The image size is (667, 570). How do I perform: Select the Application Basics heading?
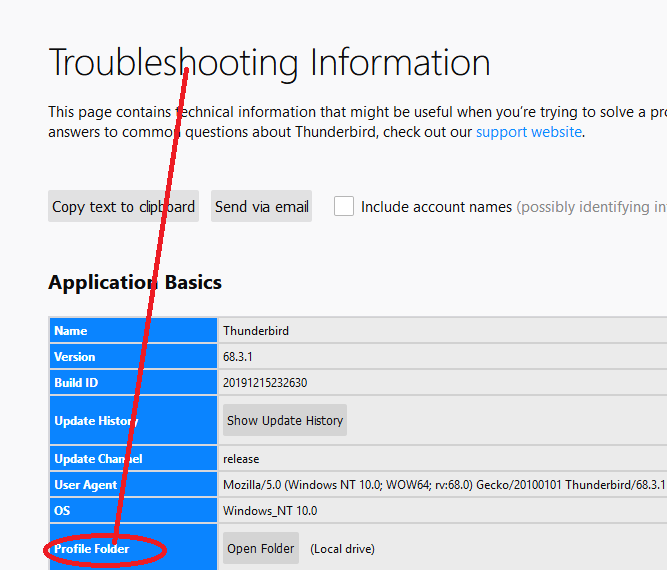[135, 282]
